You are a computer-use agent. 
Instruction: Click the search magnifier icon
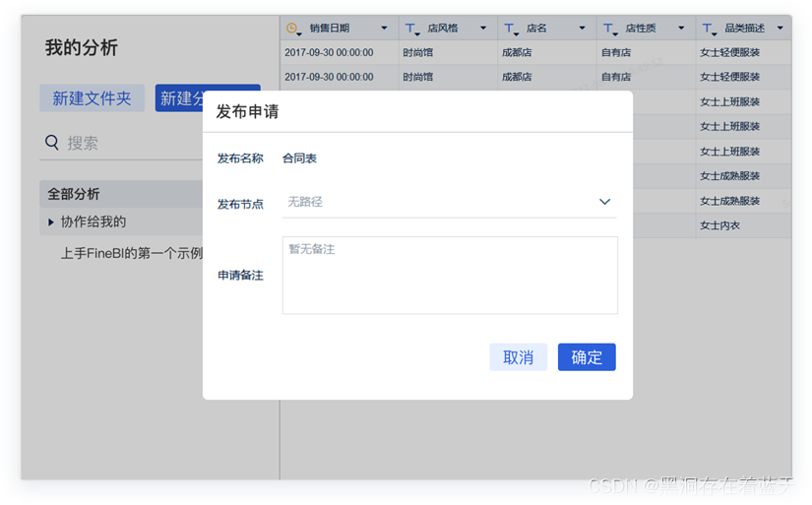click(x=52, y=142)
